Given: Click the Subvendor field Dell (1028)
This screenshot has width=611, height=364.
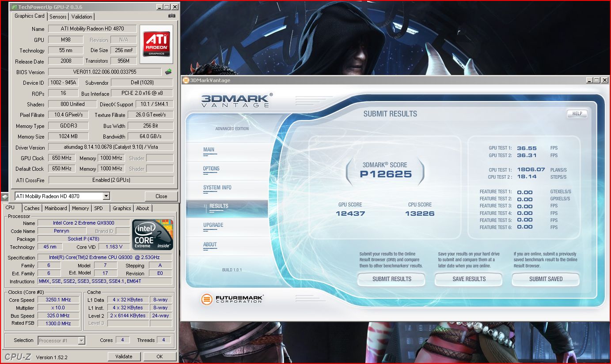Looking at the screenshot, I should (x=142, y=83).
